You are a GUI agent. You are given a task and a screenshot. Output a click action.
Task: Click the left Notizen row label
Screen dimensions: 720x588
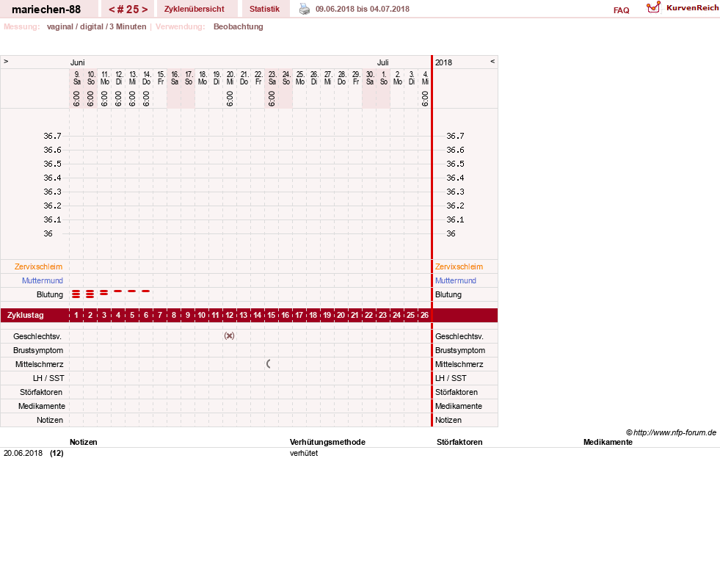coord(50,420)
